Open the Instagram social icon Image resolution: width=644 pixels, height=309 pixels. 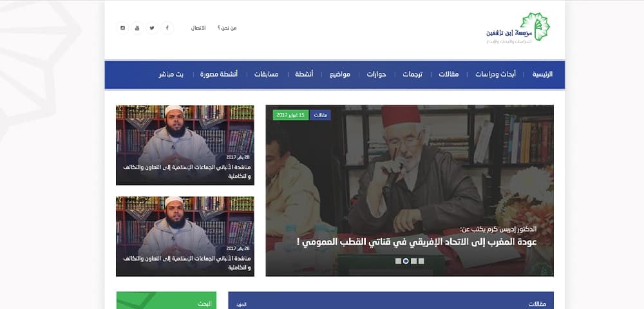click(x=122, y=28)
